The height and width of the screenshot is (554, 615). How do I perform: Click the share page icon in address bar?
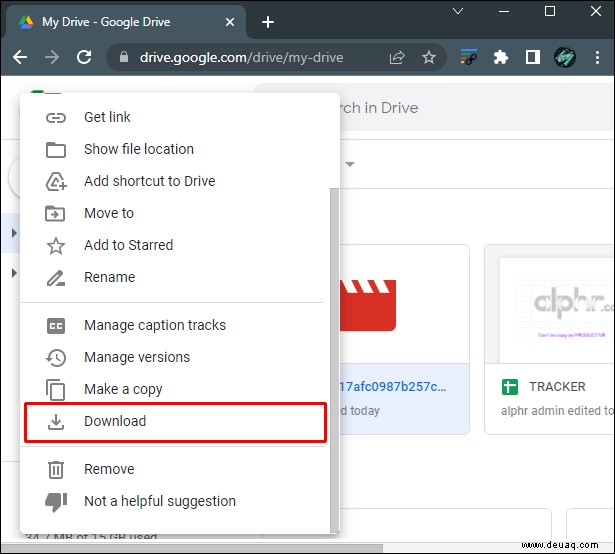pos(397,58)
